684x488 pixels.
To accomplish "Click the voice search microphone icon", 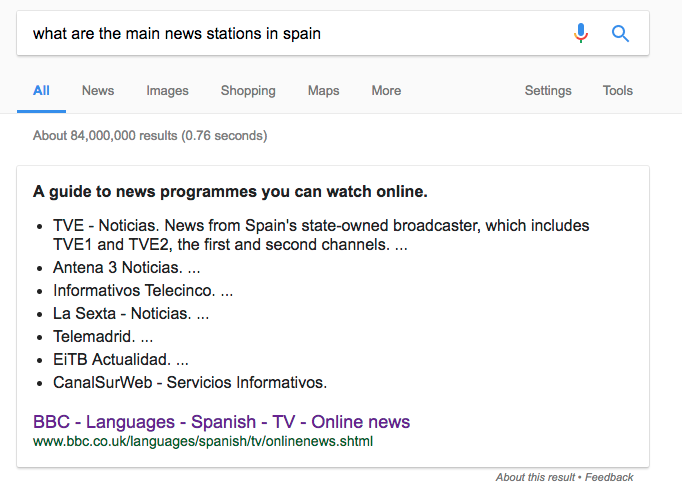I will click(581, 33).
